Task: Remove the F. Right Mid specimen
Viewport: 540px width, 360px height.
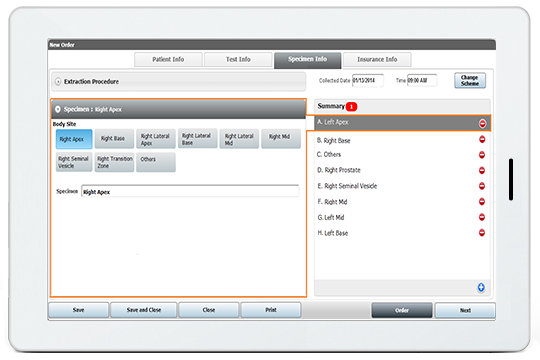Action: click(482, 202)
